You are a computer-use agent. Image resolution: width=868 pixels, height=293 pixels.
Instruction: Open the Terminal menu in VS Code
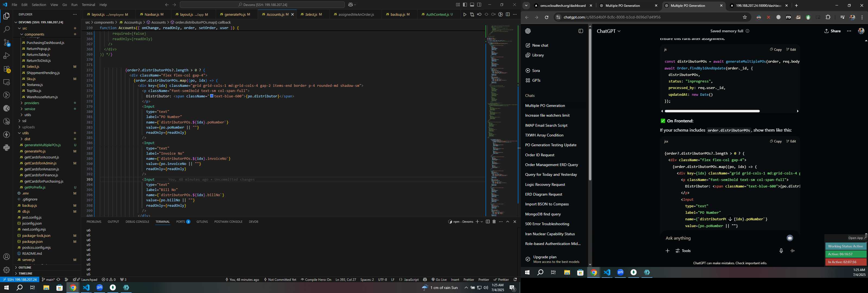click(88, 5)
